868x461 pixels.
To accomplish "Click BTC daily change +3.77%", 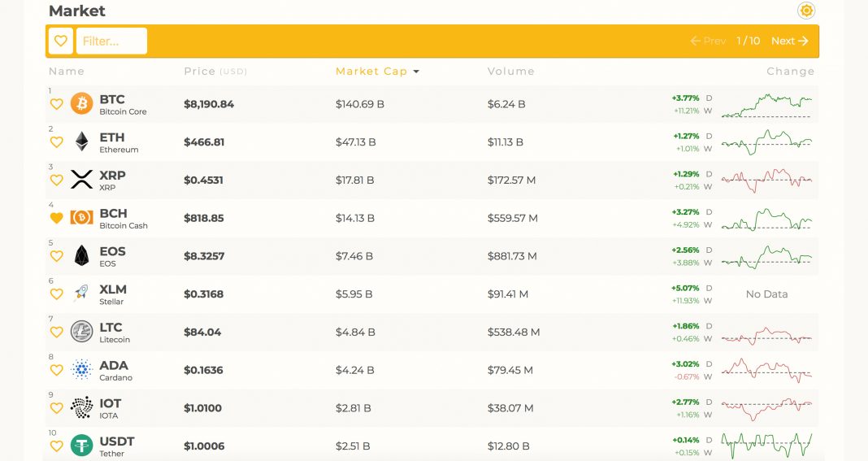I will 685,98.
